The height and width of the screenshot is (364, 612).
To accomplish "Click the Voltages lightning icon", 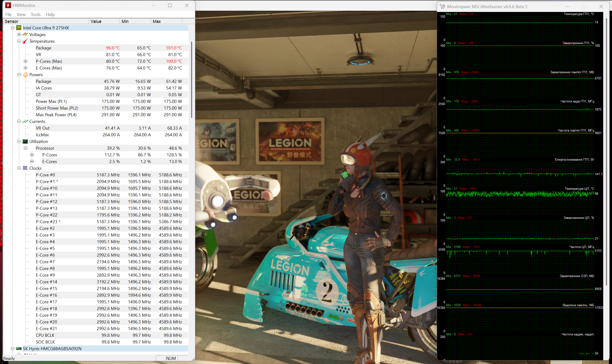I will [25, 34].
